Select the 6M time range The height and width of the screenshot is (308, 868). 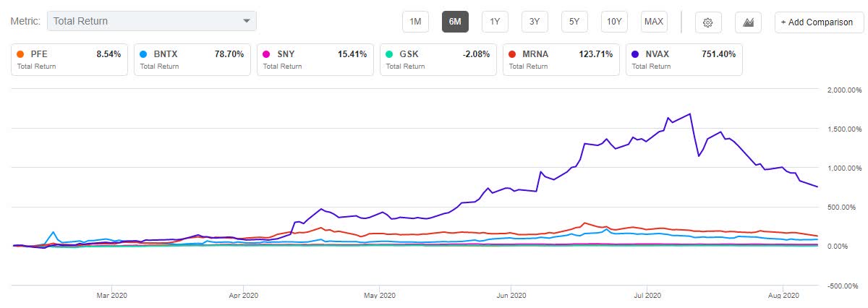[455, 22]
